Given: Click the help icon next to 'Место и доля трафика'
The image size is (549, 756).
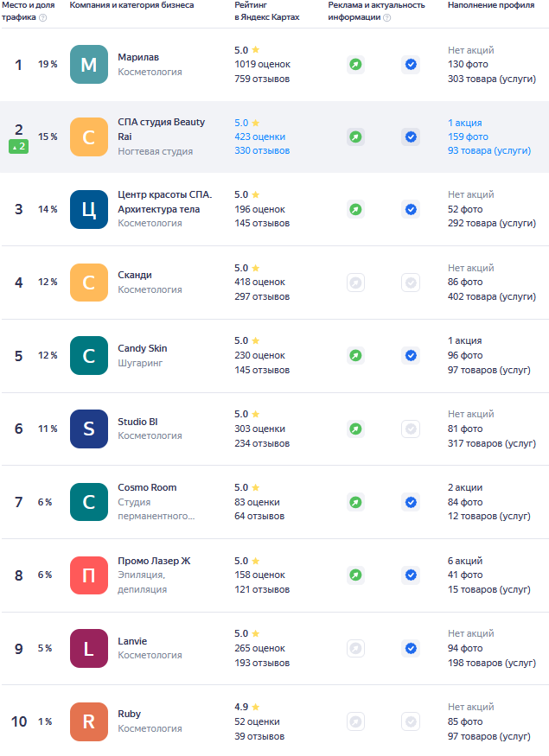Looking at the screenshot, I should [x=43, y=18].
